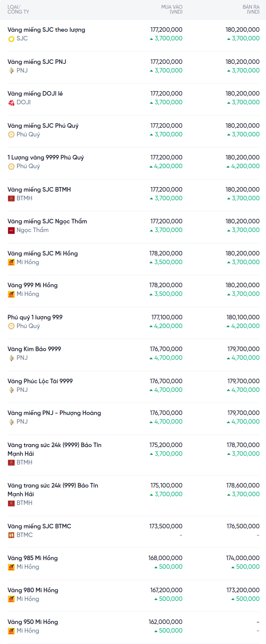Click the PNJ logo under Vàng miếng SJC PNJ
The width and height of the screenshot is (266, 644).
(x=11, y=71)
